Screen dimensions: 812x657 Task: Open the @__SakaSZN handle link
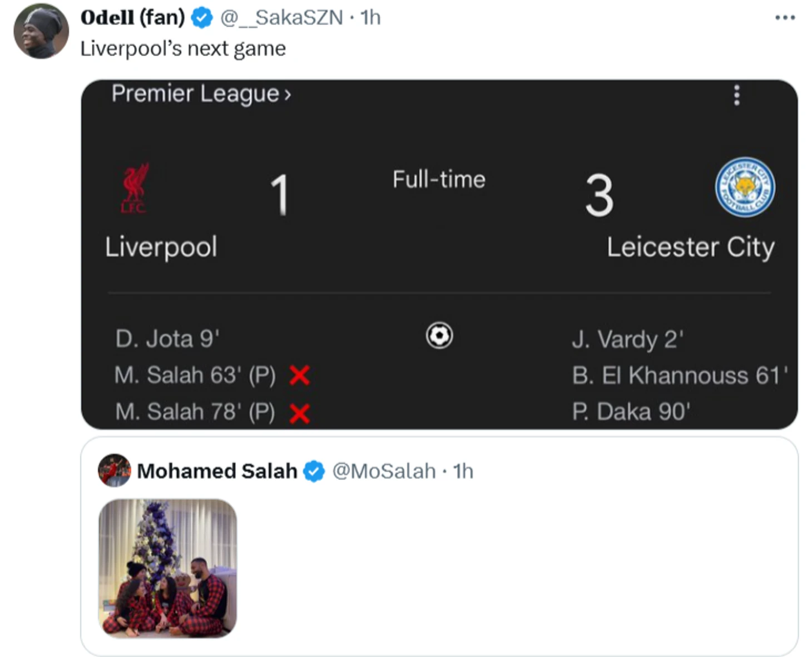(281, 18)
